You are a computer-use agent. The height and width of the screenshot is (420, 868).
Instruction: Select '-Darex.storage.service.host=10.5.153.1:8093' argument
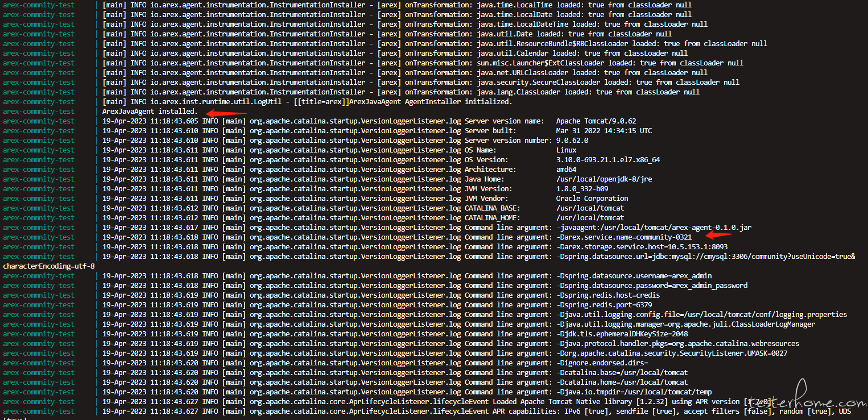click(x=642, y=246)
